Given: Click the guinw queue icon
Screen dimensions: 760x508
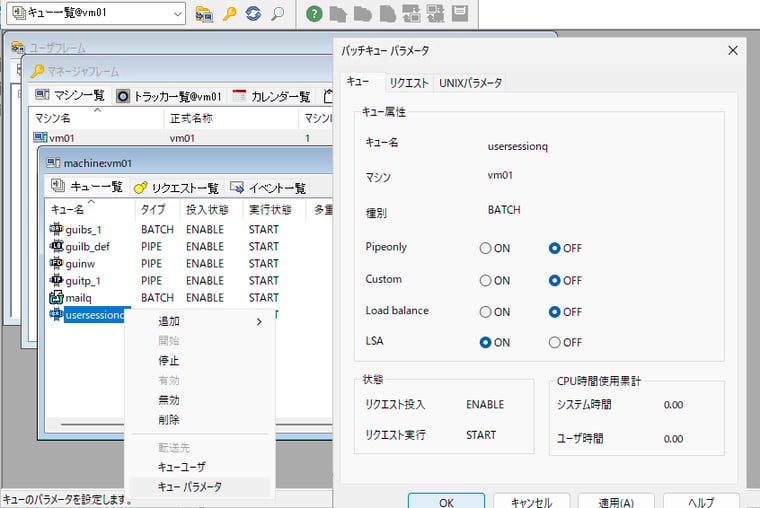Looking at the screenshot, I should point(56,263).
